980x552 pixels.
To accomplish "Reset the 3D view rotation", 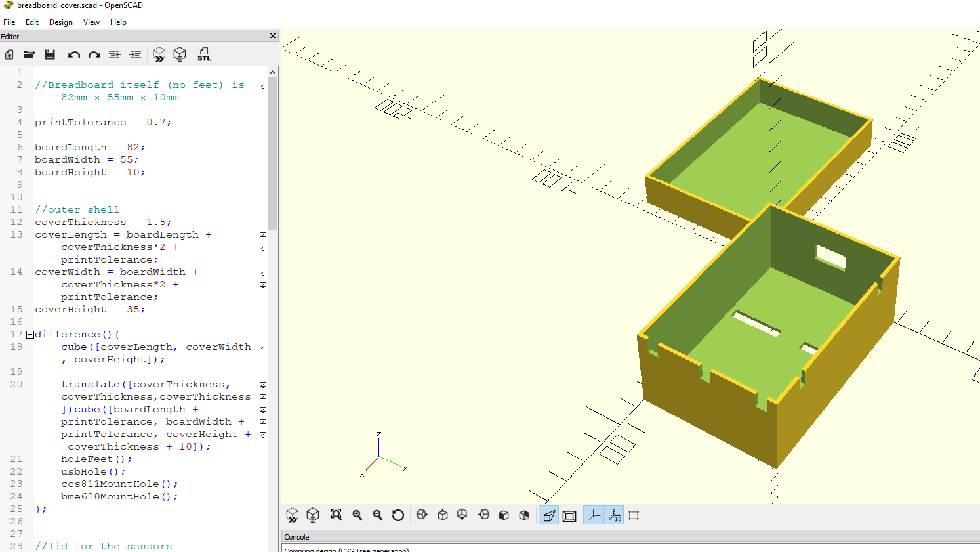I will (398, 515).
